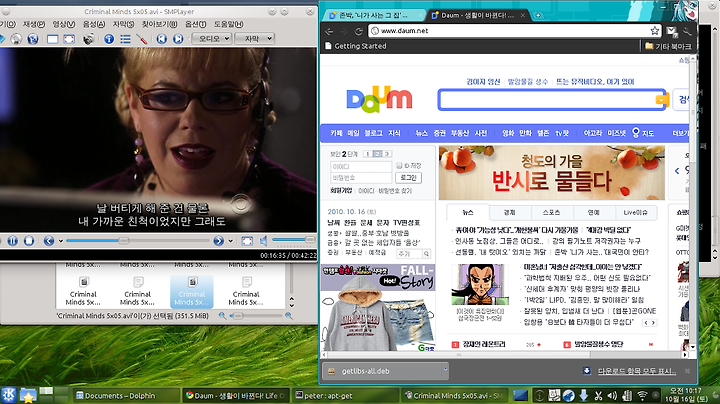Select the 경제 news tab on Daum
The image size is (720, 404).
tap(510, 213)
